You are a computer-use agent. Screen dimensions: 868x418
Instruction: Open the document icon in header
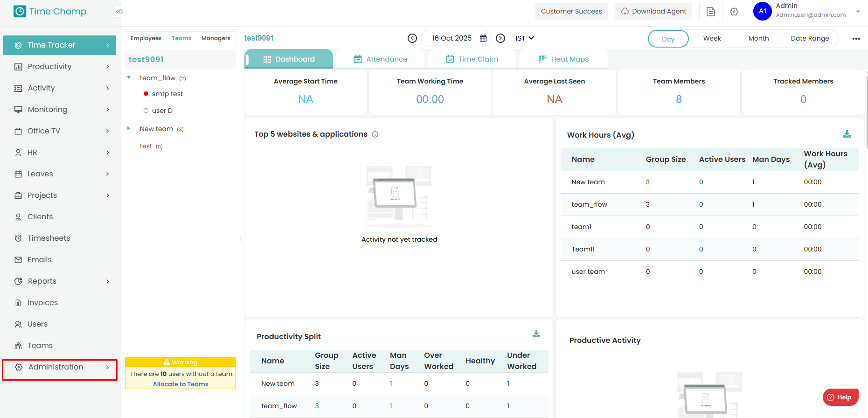[x=711, y=12]
